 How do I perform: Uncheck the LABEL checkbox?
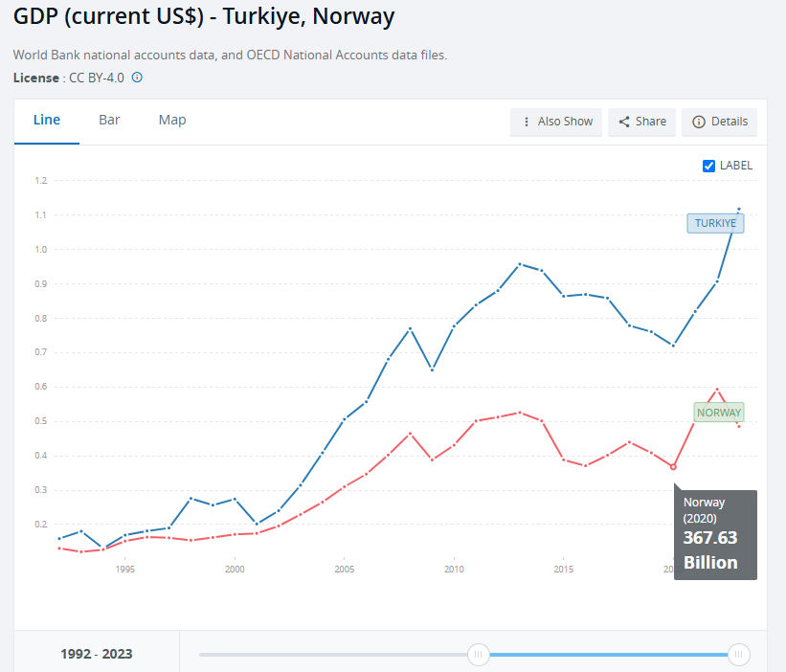pos(708,166)
